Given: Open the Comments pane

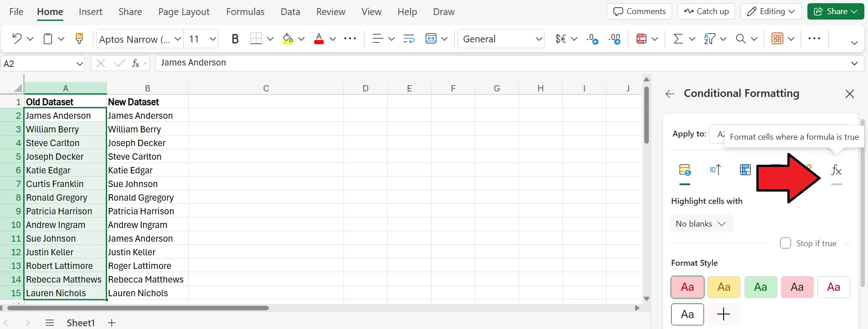Looking at the screenshot, I should (x=639, y=11).
